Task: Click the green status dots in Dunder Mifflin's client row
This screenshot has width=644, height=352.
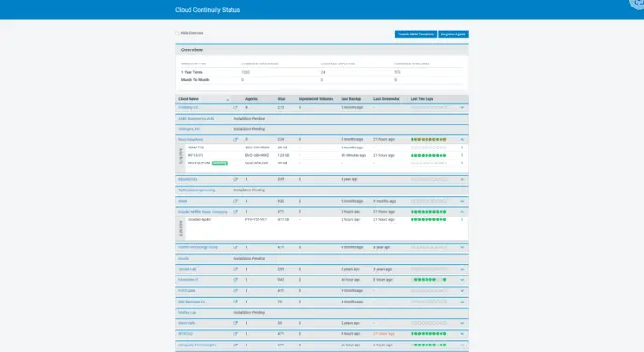Action: click(x=428, y=212)
